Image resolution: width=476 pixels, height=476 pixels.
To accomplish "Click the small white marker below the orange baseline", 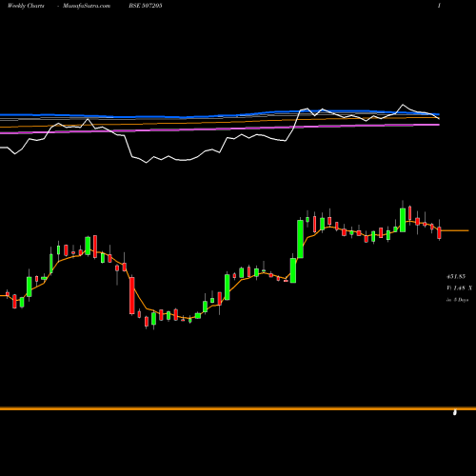I will (x=455, y=412).
